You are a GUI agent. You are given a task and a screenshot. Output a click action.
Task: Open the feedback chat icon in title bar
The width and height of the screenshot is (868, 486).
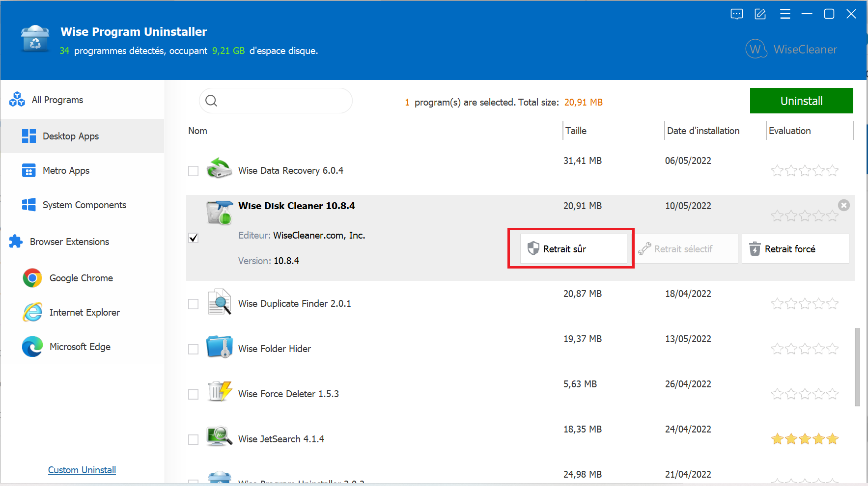736,14
